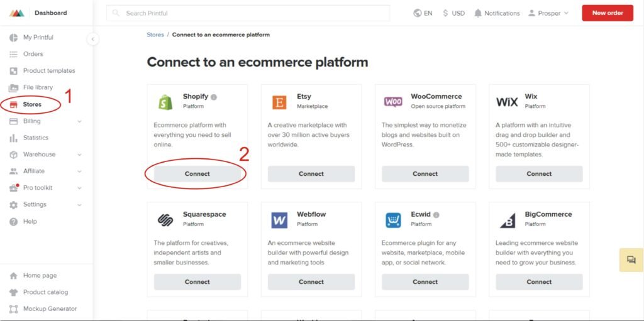
Task: Click the Dashboard title text
Action: 50,13
